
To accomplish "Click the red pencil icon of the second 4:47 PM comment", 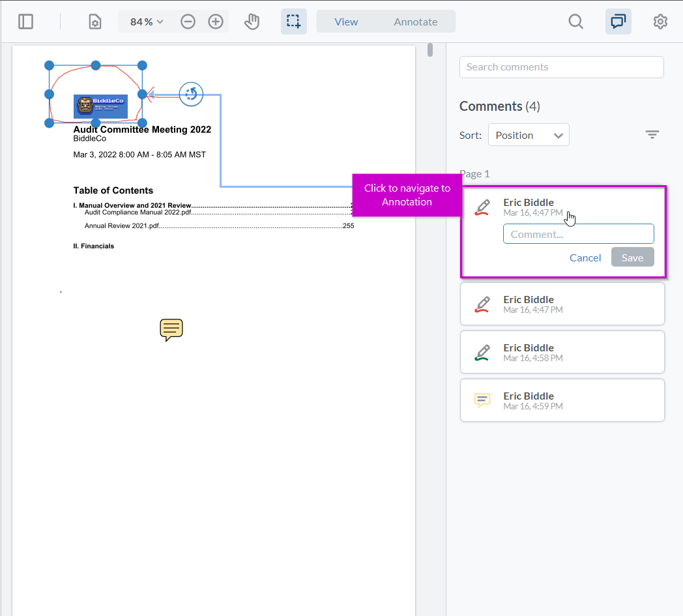I will pos(482,304).
